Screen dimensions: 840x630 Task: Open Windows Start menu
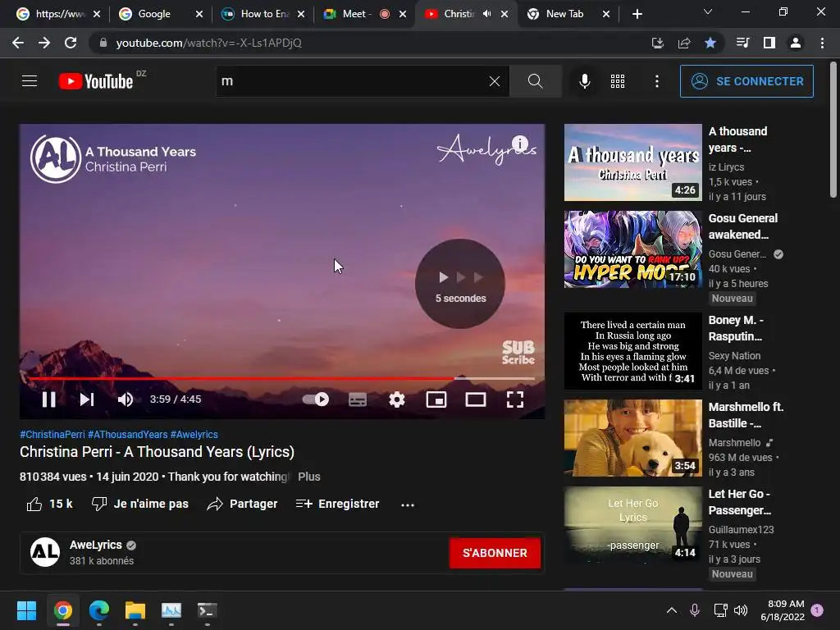pos(26,610)
